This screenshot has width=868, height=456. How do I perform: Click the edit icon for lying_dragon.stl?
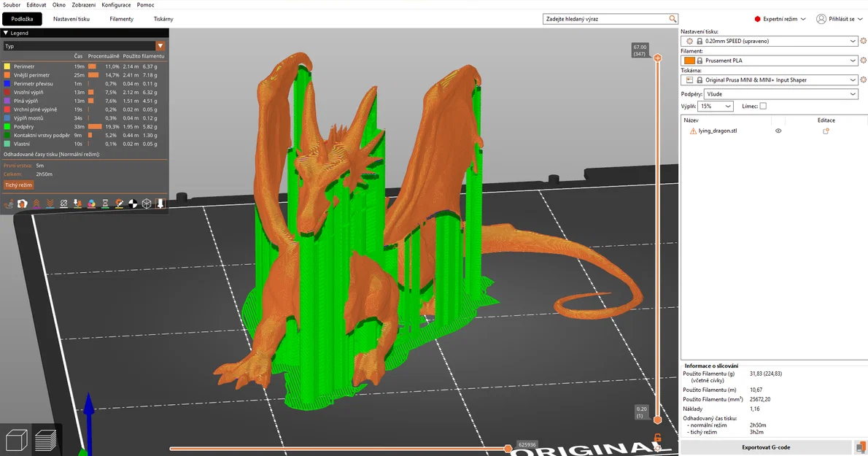[x=826, y=131]
